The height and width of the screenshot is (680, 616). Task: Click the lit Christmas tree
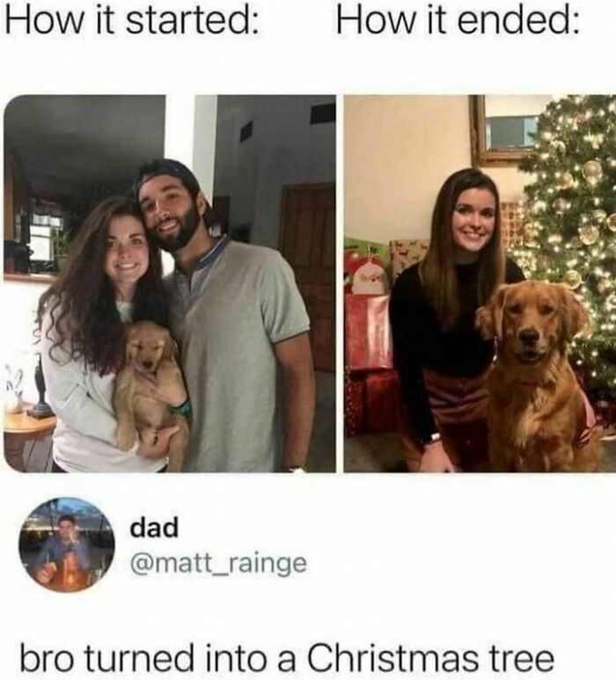[x=575, y=243]
